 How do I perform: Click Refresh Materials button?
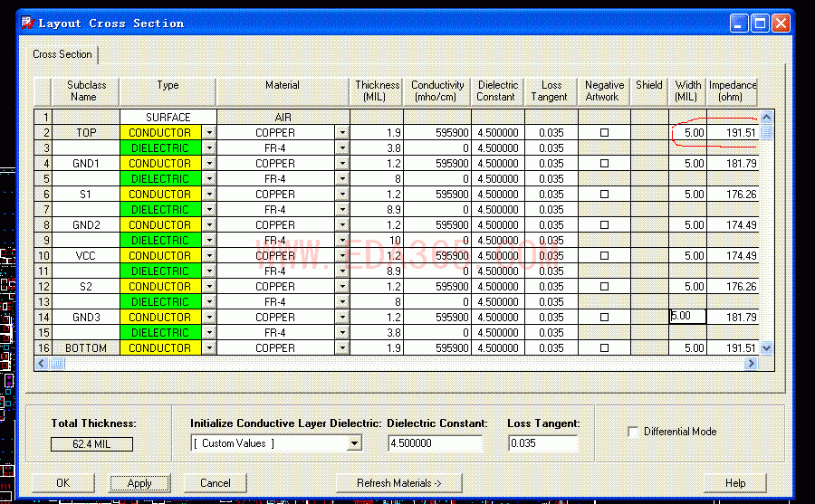pyautogui.click(x=398, y=483)
